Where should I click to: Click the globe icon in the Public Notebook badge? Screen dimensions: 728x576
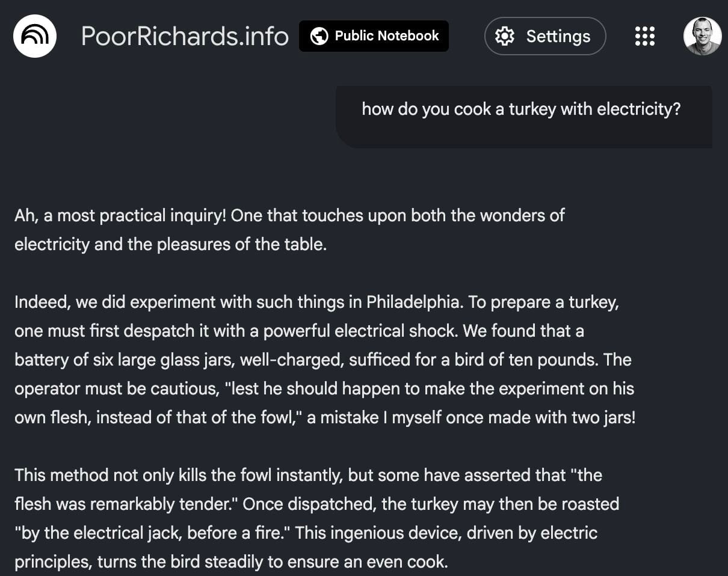coord(319,36)
